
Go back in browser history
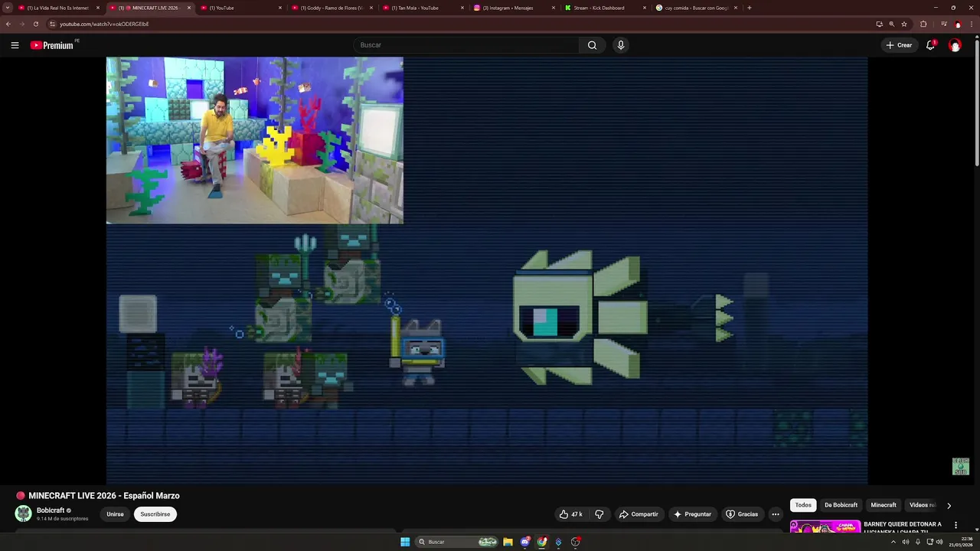(x=8, y=24)
